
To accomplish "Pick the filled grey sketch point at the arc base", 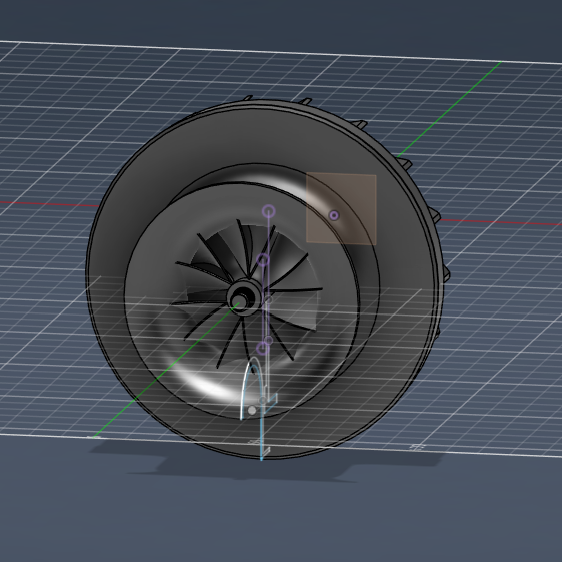I will click(252, 410).
